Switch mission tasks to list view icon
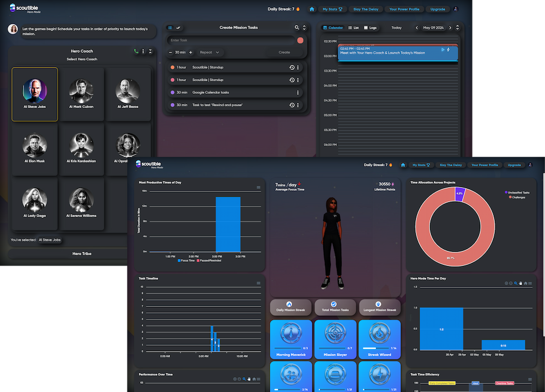 click(170, 27)
